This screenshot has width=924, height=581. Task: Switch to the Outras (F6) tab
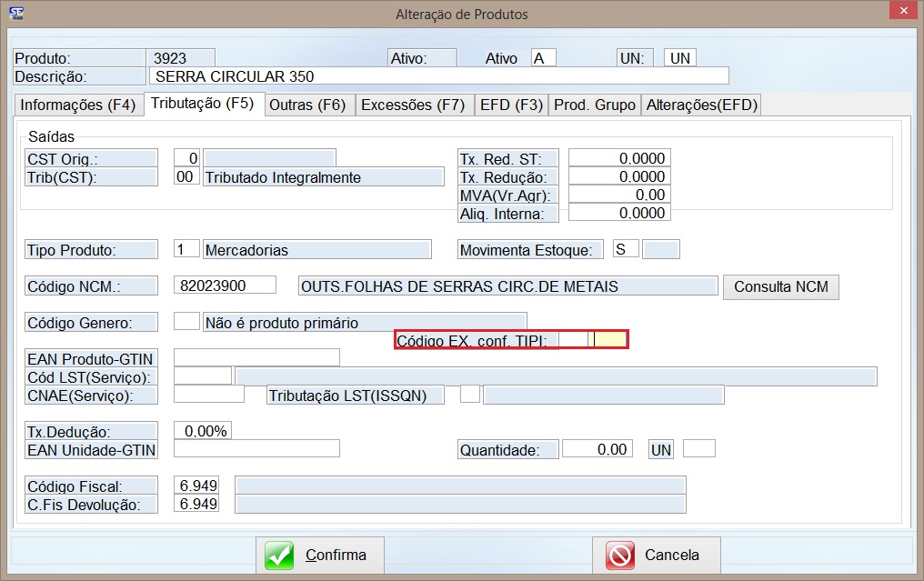tap(307, 105)
